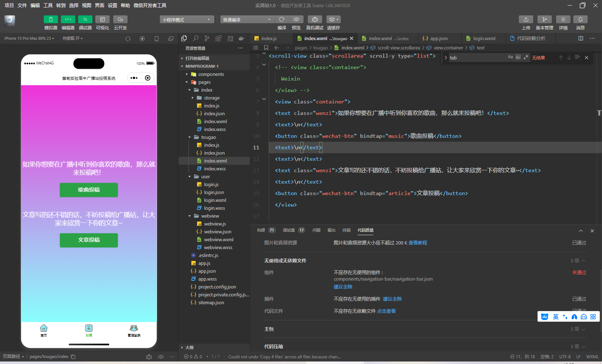Open the 设置 menu
Viewport: 602px width, 364px height.
(113, 5)
